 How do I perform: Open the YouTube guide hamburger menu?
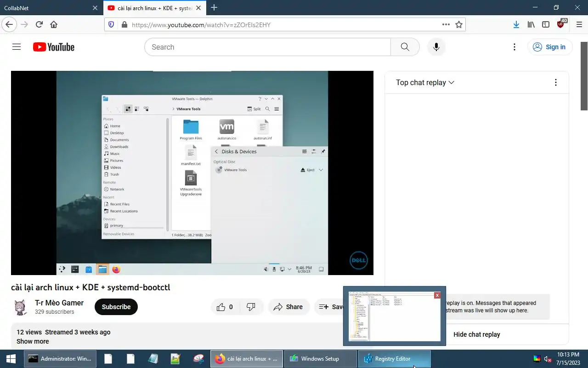[x=17, y=47]
